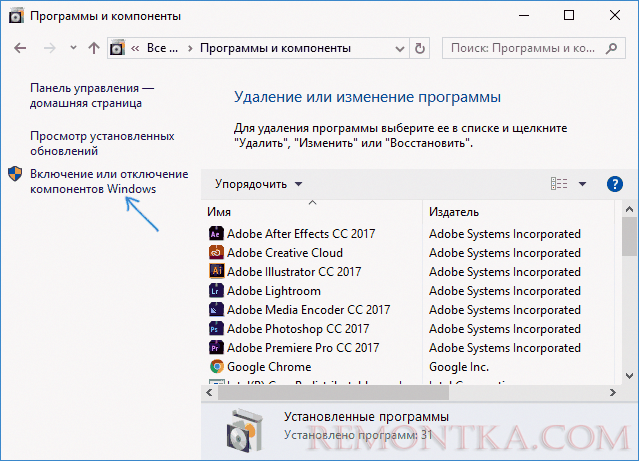The image size is (639, 461).
Task: Close the Программы и компоненты window
Action: pos(615,15)
